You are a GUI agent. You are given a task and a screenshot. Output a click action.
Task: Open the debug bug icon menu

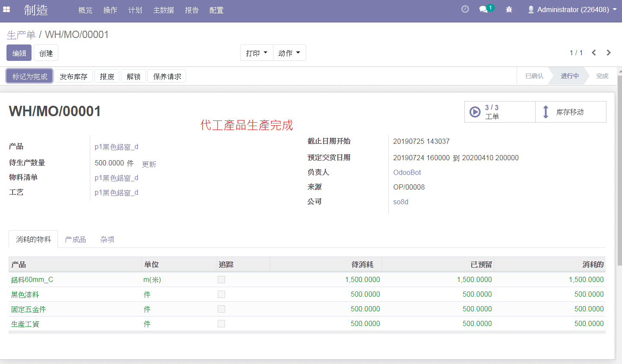pos(509,9)
